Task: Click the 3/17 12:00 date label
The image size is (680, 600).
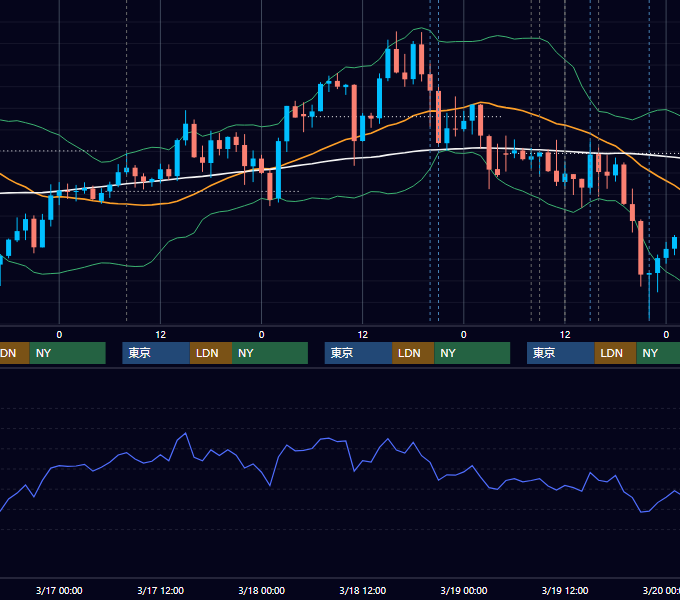Action: 160,590
